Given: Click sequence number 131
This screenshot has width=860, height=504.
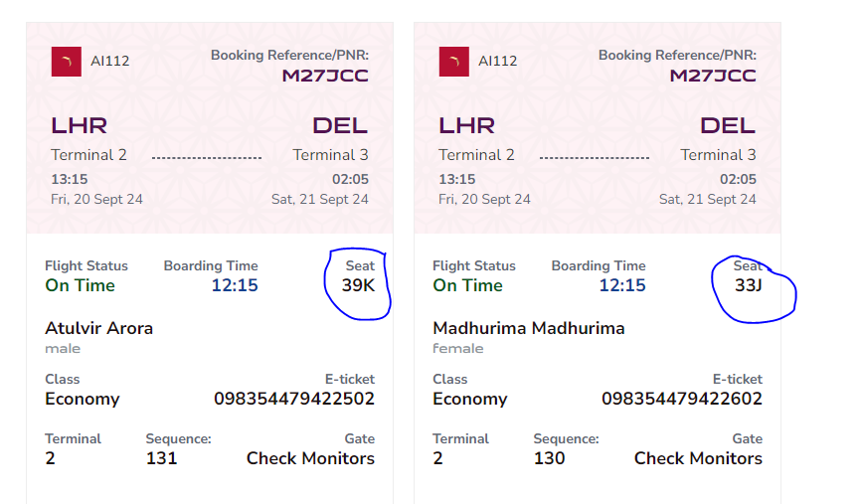Looking at the screenshot, I should click(161, 458).
